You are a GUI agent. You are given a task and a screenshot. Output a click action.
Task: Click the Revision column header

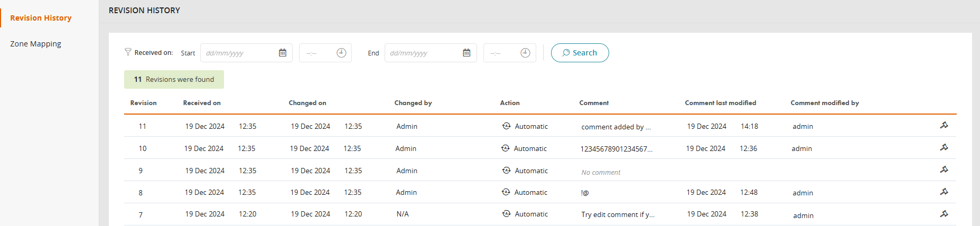143,103
